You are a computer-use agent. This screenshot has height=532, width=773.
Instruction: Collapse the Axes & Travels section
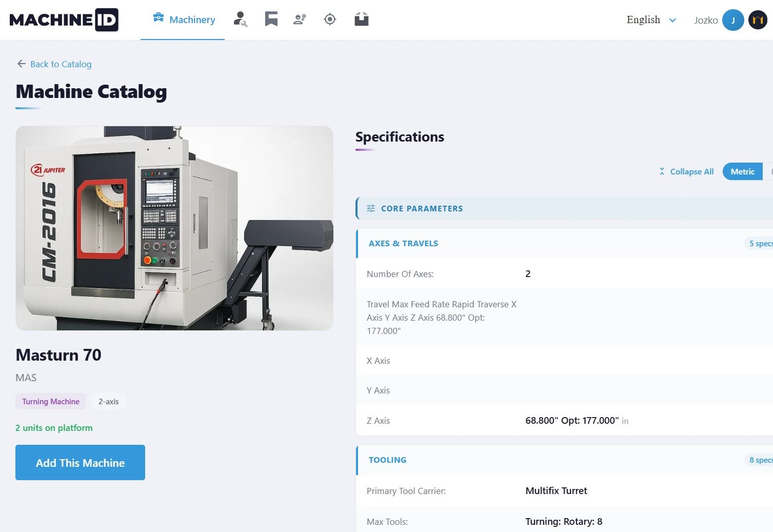tap(564, 243)
